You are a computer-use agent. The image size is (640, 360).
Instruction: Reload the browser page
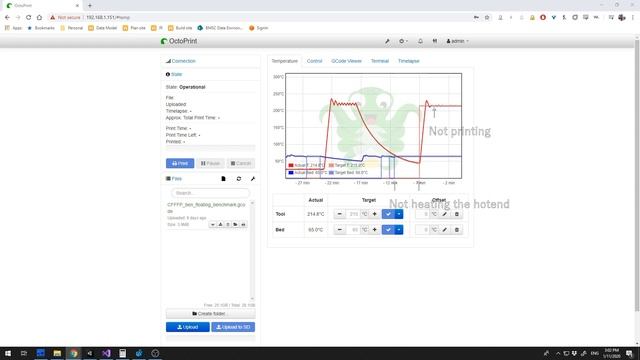[29, 18]
